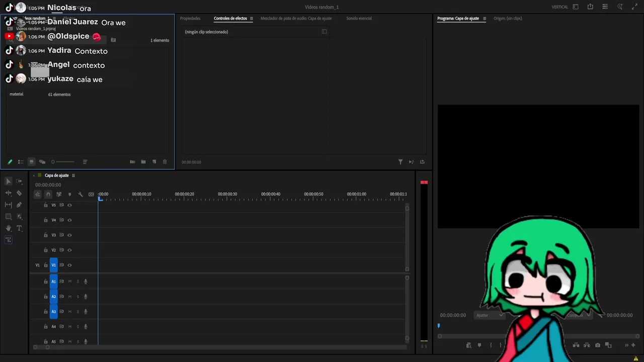Switch to Propiedades tab
This screenshot has width=644, height=362.
click(x=190, y=19)
